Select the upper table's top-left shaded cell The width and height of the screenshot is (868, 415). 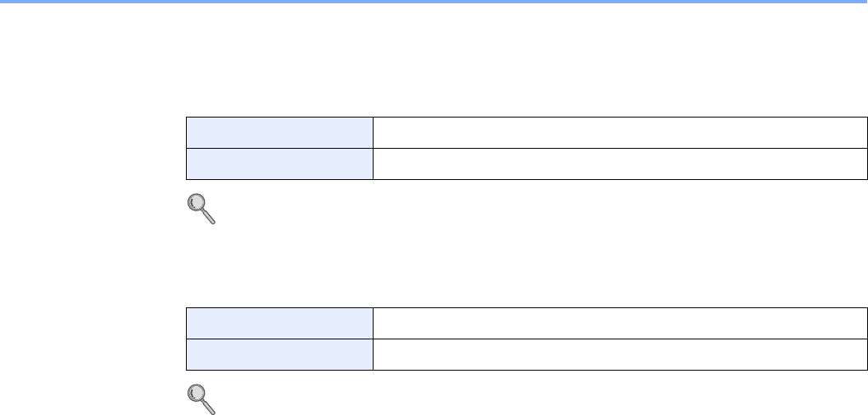pos(280,132)
